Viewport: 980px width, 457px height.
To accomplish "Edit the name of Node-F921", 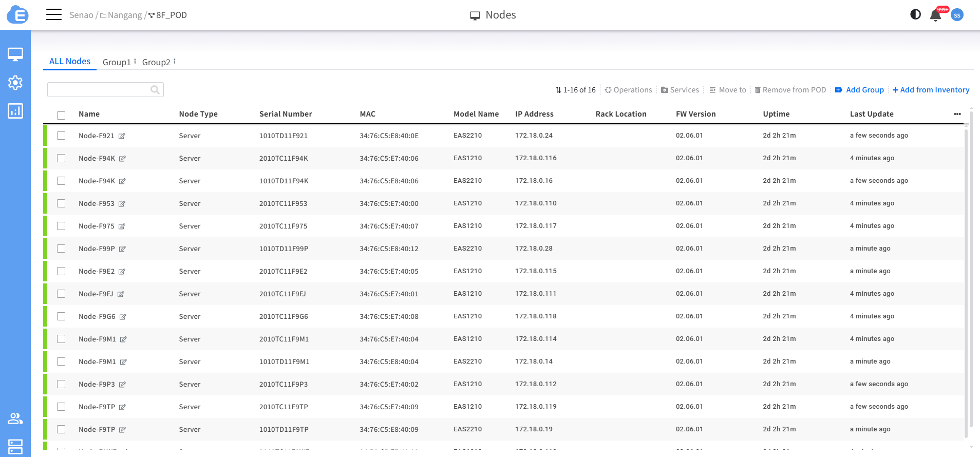I will click(122, 136).
